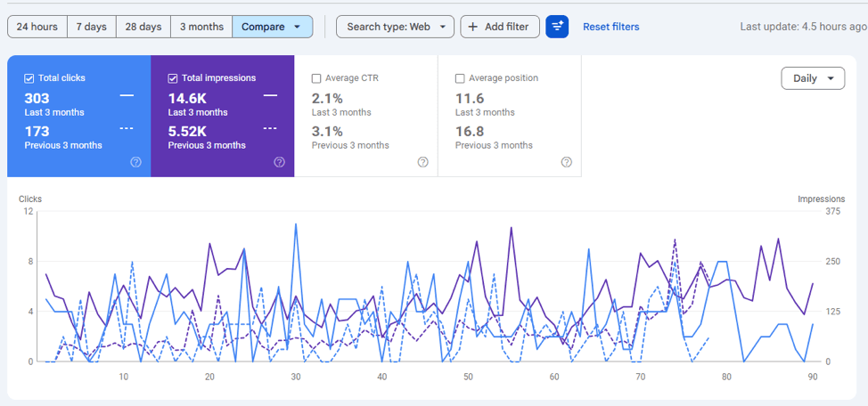Screen dimensions: 868x406
Task: Uncheck the Total clicks checkbox
Action: (29, 78)
